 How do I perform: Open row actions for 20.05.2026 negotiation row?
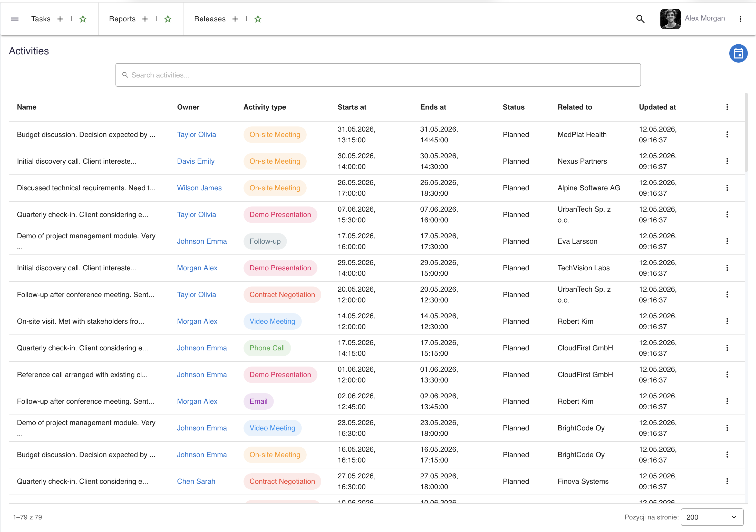(727, 294)
